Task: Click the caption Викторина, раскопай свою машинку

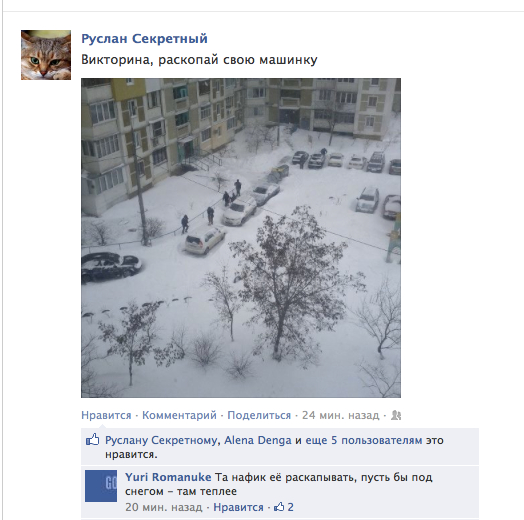Action: point(199,60)
